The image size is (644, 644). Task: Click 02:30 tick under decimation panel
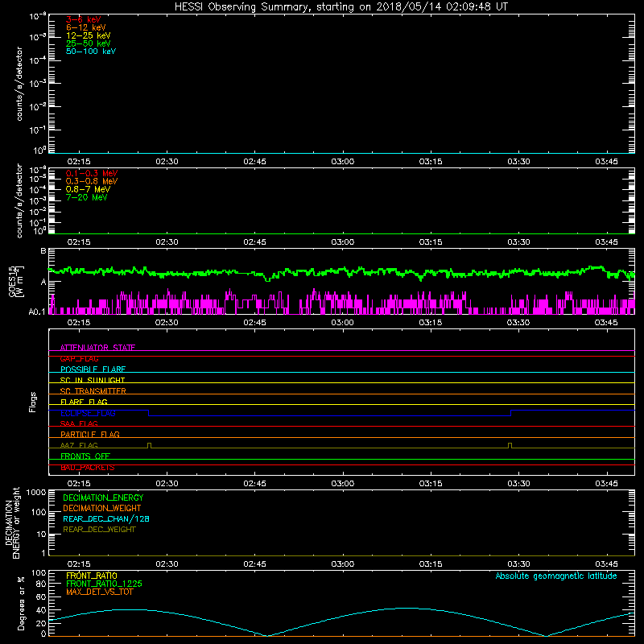tap(167, 564)
